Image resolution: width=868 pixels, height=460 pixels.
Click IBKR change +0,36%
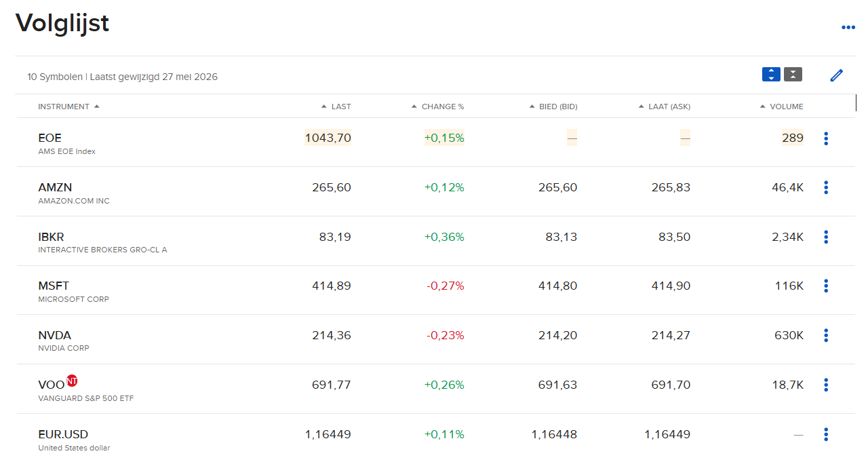tap(444, 237)
